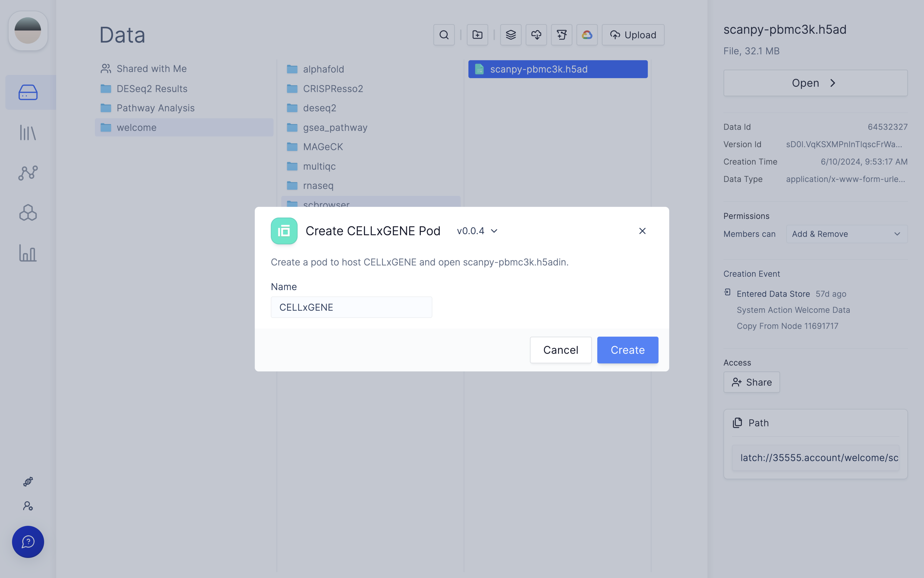Viewport: 924px width, 578px height.
Task: Click the CELLxGENE Name input field
Action: (351, 307)
